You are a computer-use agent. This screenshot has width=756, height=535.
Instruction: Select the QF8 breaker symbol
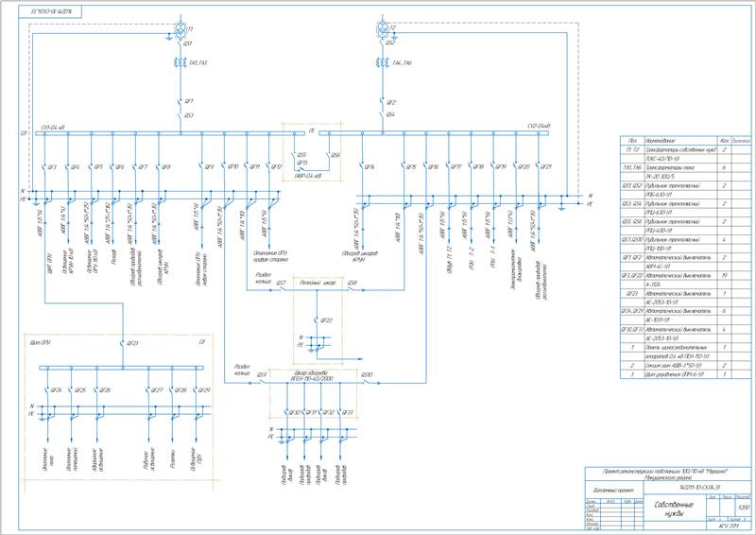coord(159,167)
